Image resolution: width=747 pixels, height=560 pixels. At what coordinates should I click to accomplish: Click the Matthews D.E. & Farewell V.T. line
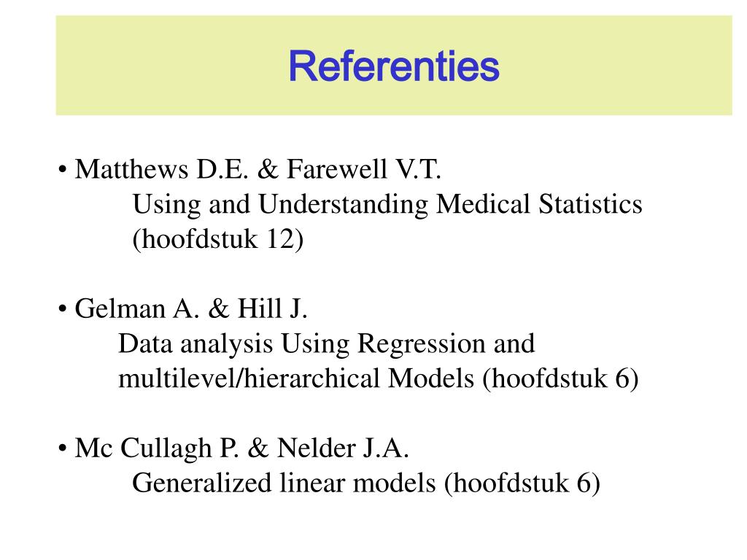258,169
